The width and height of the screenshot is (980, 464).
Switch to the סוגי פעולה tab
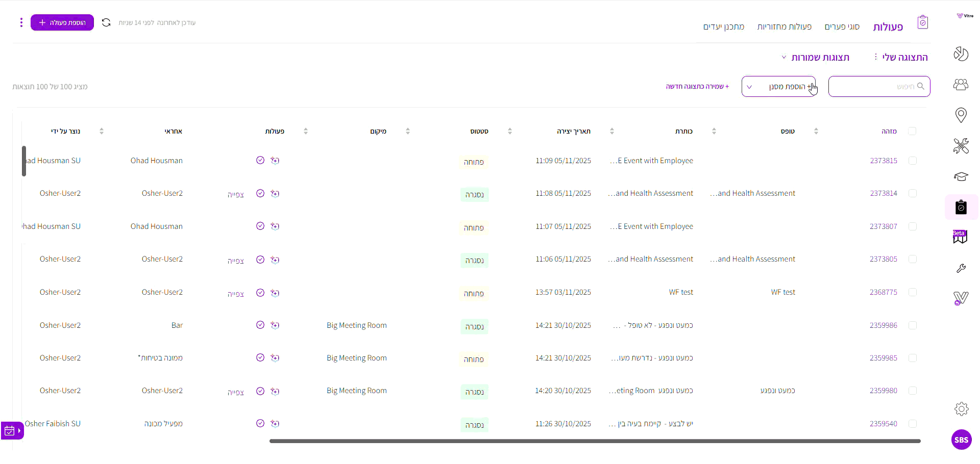tap(842, 27)
